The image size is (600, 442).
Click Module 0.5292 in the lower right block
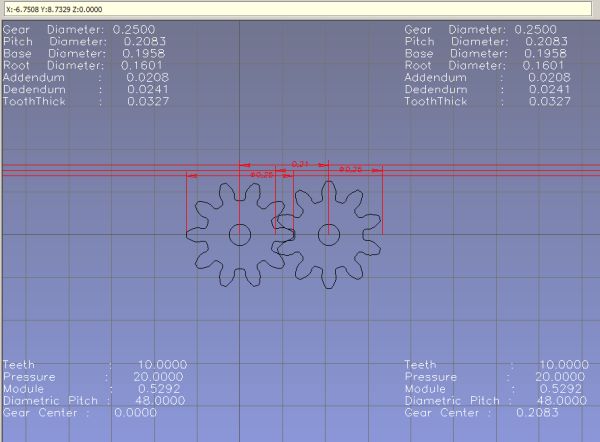pyautogui.click(x=493, y=389)
